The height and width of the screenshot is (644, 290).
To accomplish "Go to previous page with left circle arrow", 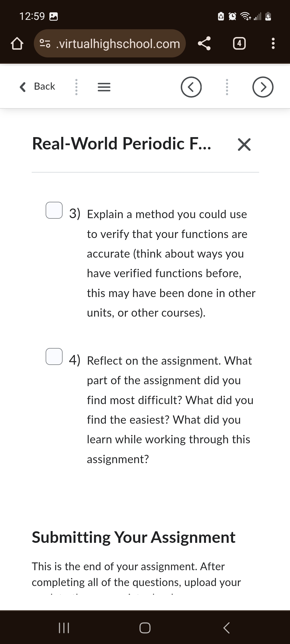I will tap(191, 87).
